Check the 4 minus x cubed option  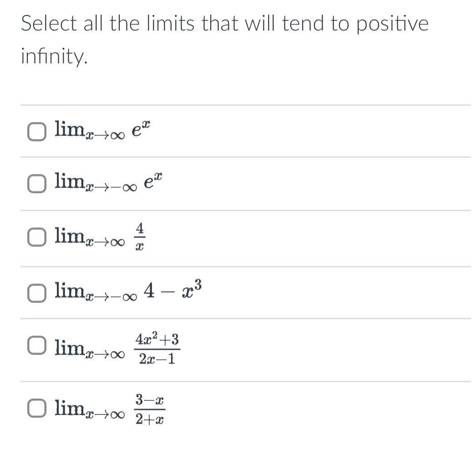pyautogui.click(x=37, y=294)
